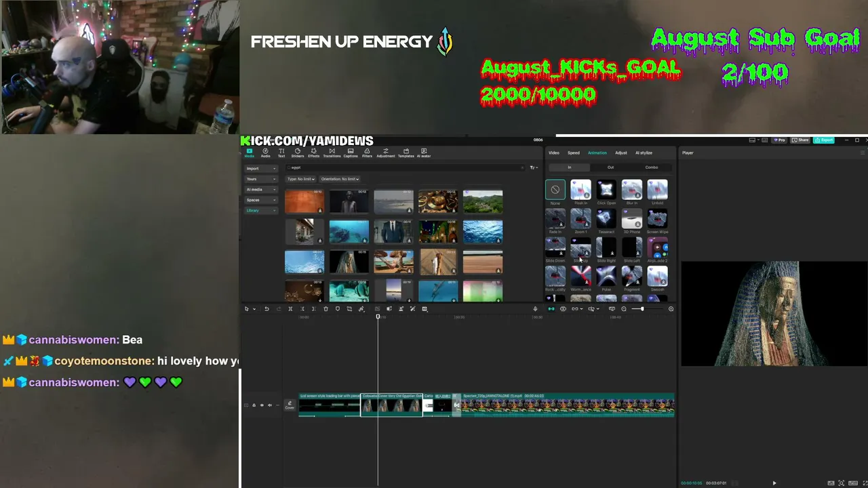The image size is (868, 488).
Task: Zoom out the timeline with minus icon
Action: click(624, 309)
